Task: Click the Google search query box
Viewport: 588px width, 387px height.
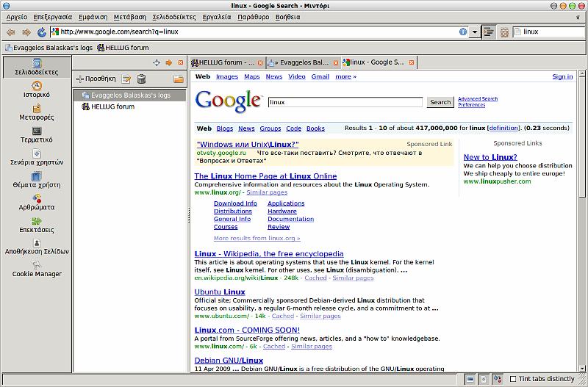Action: 345,102
